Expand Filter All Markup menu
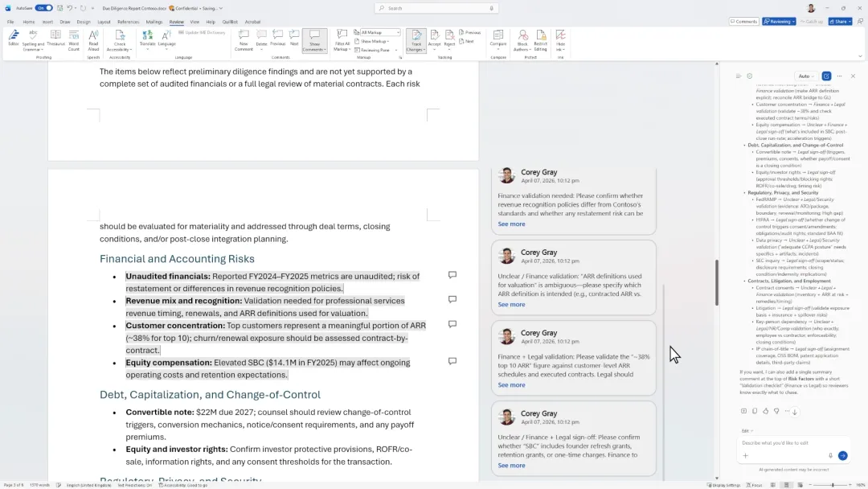Viewport: 868px width, 489px height. (x=342, y=40)
